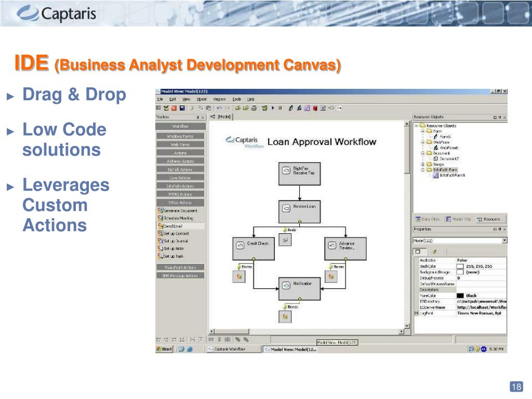This screenshot has width=532, height=399.
Task: Click the RightFax Receive Fax workflow node
Action: click(x=300, y=174)
